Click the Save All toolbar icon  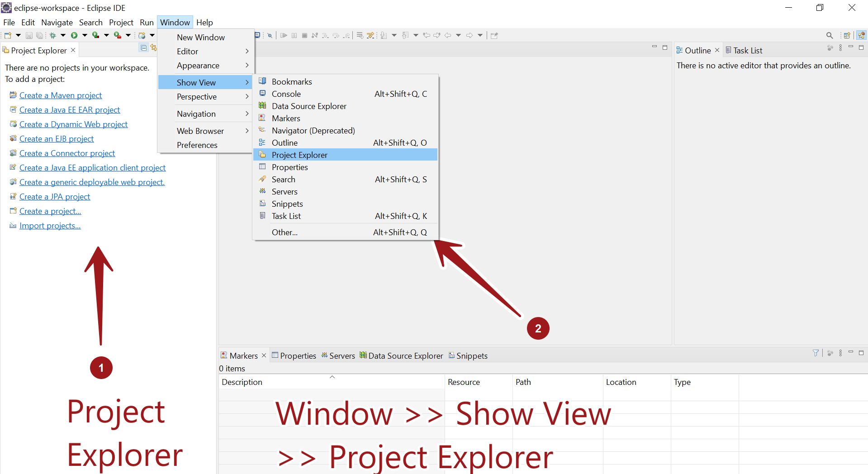pos(39,35)
